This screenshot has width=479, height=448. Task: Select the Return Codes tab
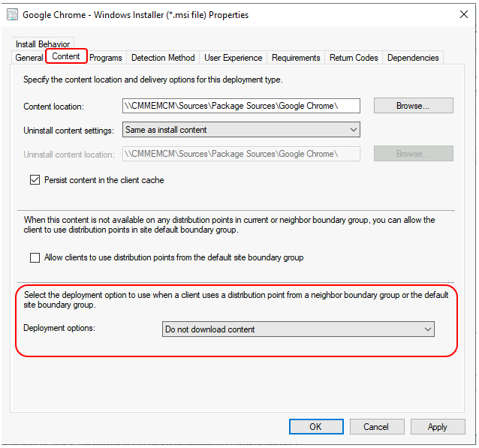coord(354,58)
